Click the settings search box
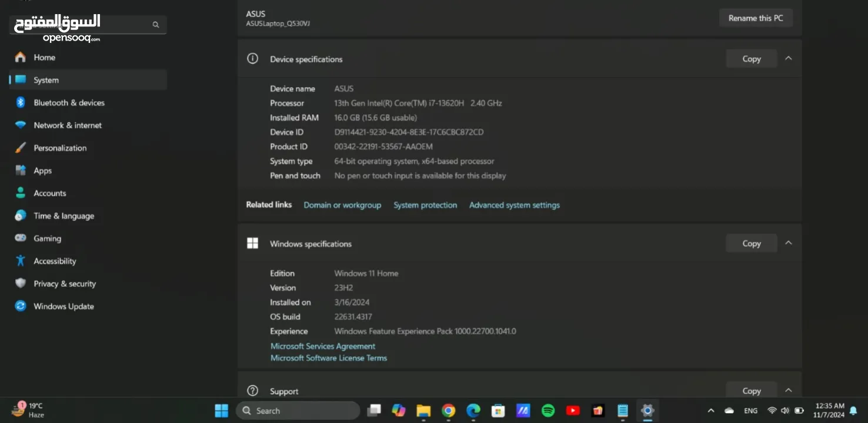 point(88,25)
